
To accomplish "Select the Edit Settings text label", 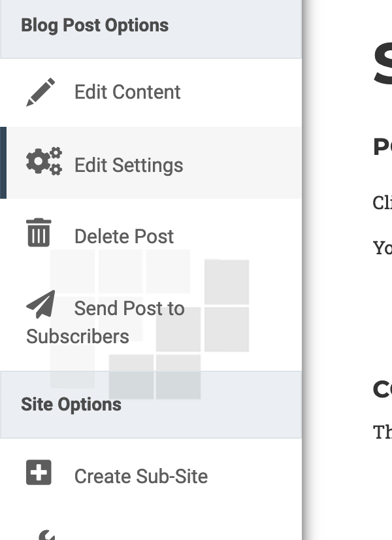I will coord(129,165).
